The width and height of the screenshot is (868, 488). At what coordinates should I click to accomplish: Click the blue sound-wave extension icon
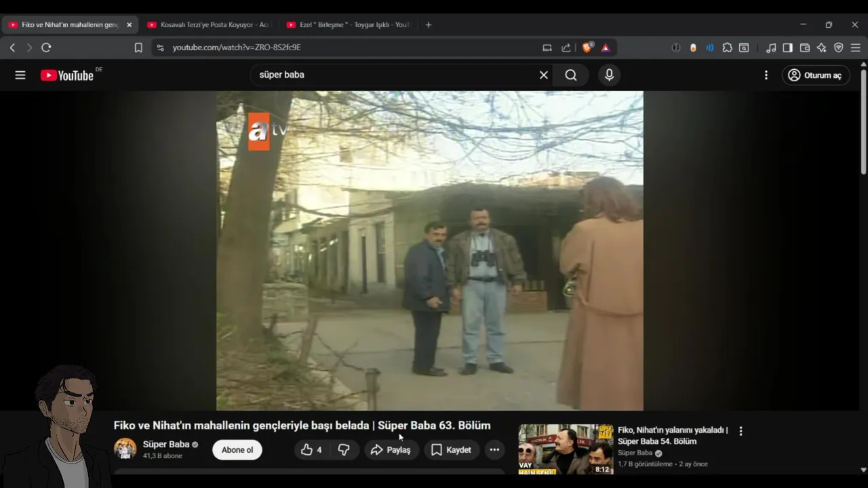tap(709, 47)
